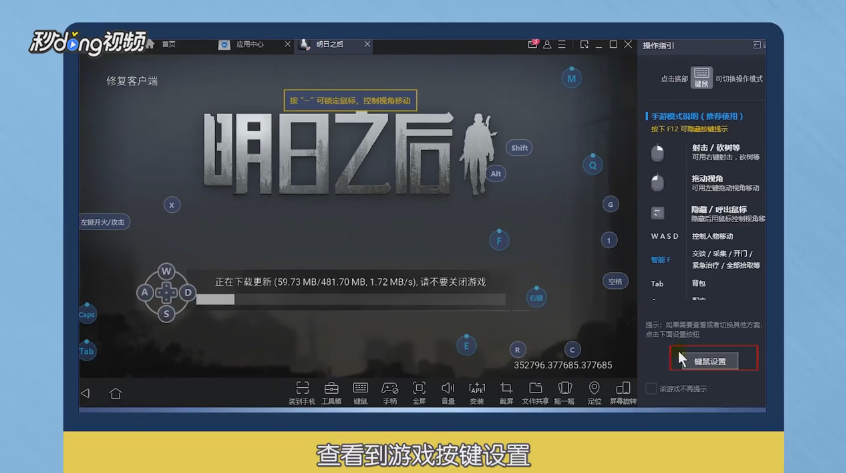Click the E key overlay
Image resolution: width=846 pixels, height=473 pixels.
click(467, 346)
